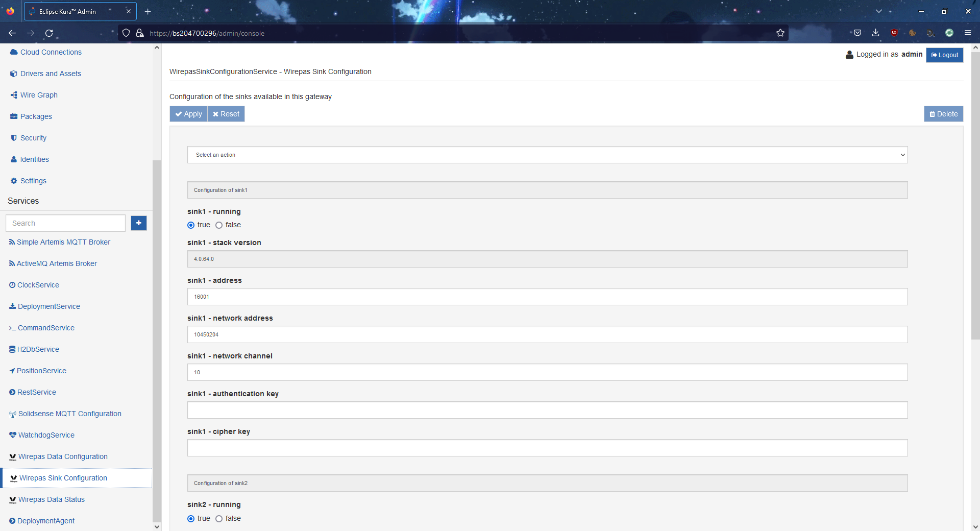The image size is (980, 531).
Task: Click the site security lock icon
Action: tap(140, 33)
